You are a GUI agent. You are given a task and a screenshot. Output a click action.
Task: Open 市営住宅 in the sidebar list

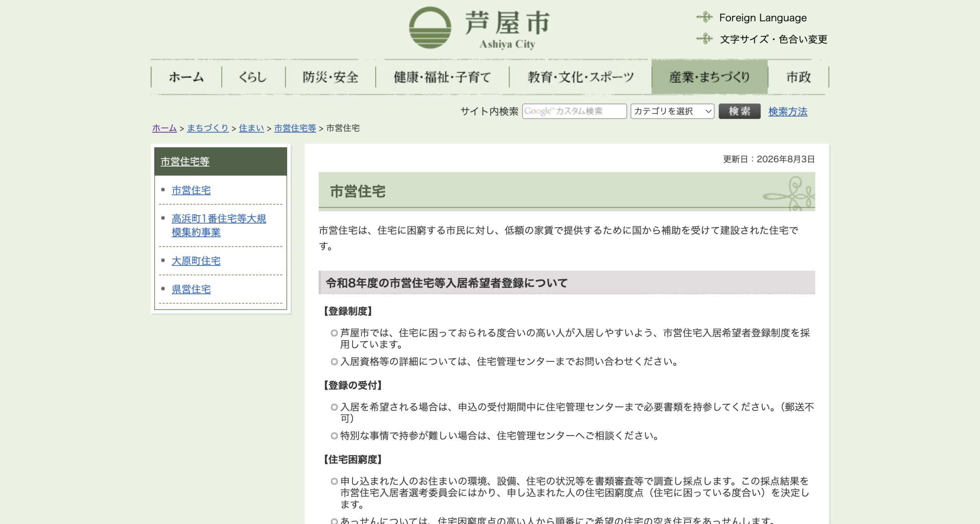(191, 190)
